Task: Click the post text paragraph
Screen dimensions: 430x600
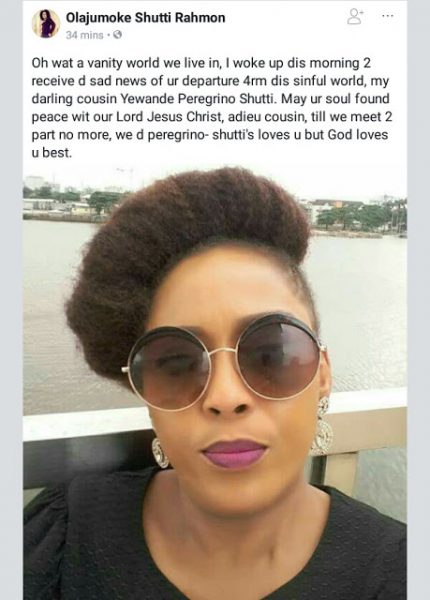Action: click(212, 108)
